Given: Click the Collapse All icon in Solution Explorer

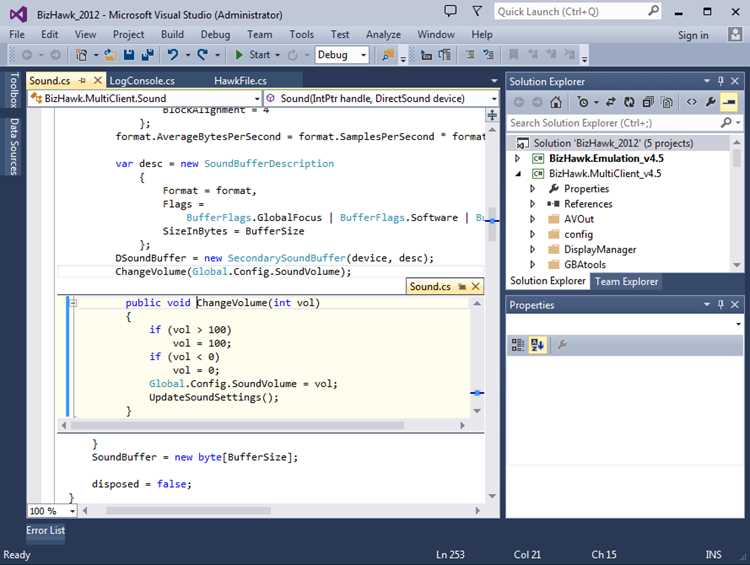Looking at the screenshot, I should [x=648, y=102].
